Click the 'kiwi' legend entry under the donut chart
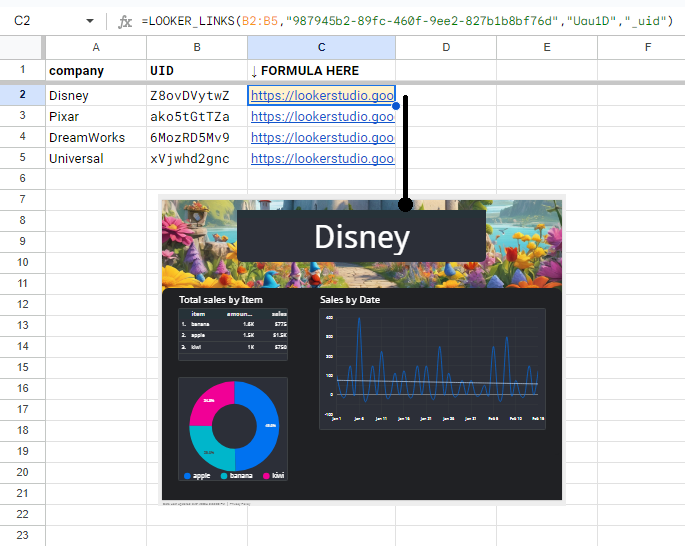This screenshot has width=685, height=546. pyautogui.click(x=273, y=476)
